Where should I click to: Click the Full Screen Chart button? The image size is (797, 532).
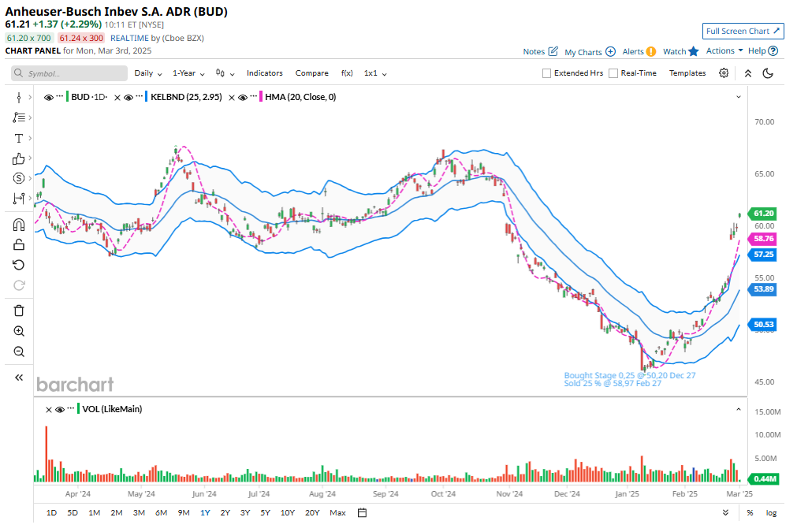[x=743, y=32]
